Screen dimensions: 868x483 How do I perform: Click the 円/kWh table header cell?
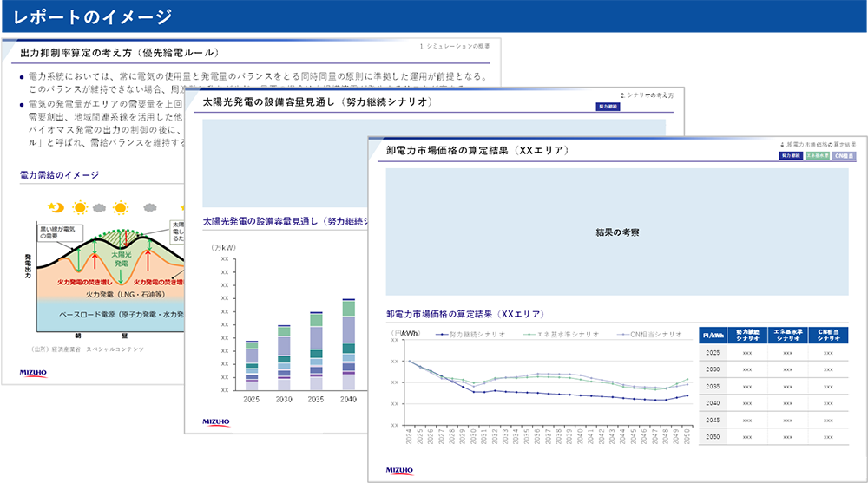coord(713,336)
